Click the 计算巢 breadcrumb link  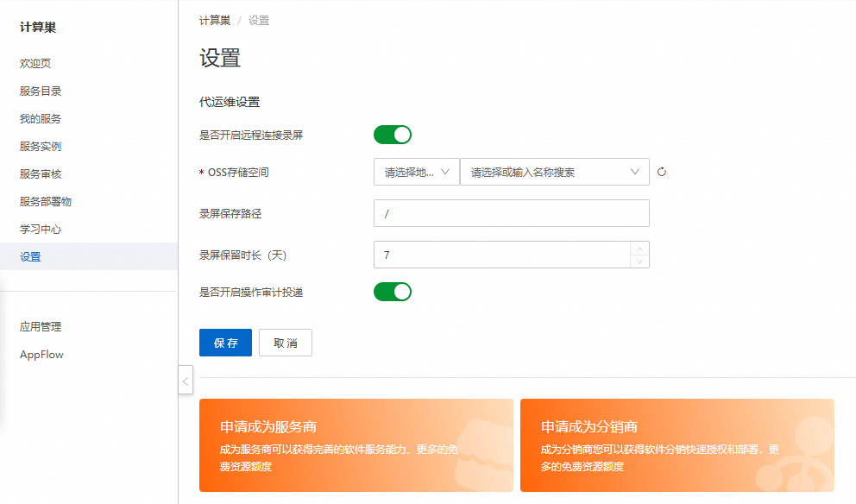pos(215,21)
